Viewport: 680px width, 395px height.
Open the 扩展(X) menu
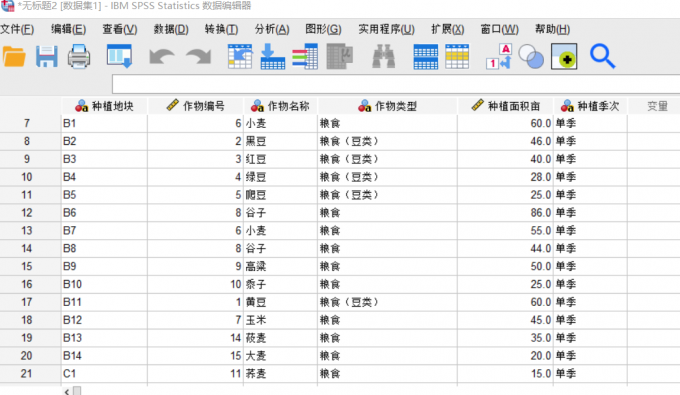click(448, 29)
